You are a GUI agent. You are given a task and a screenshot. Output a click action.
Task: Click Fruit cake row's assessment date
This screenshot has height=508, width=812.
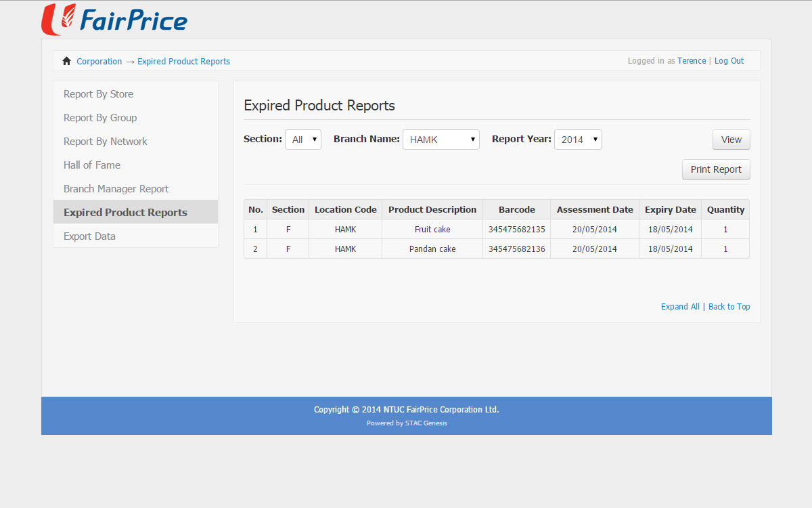(x=595, y=229)
